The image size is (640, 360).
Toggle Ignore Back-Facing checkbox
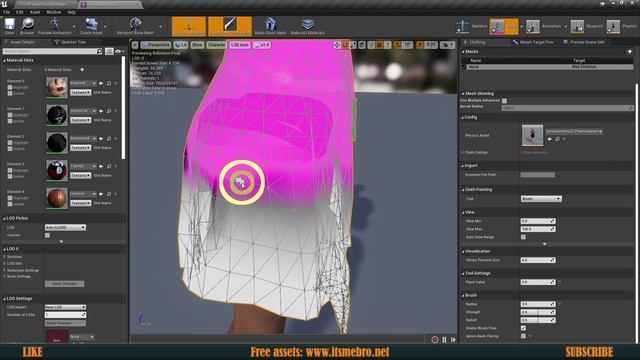point(523,336)
